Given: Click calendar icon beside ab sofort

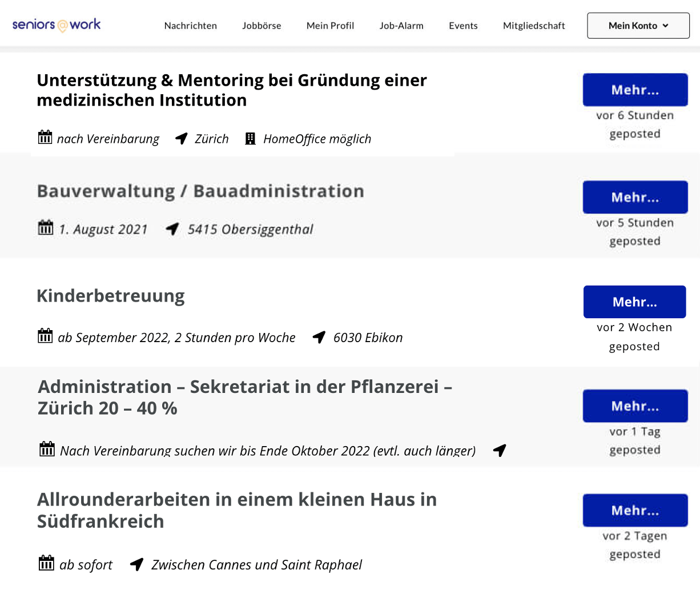Looking at the screenshot, I should [x=46, y=563].
